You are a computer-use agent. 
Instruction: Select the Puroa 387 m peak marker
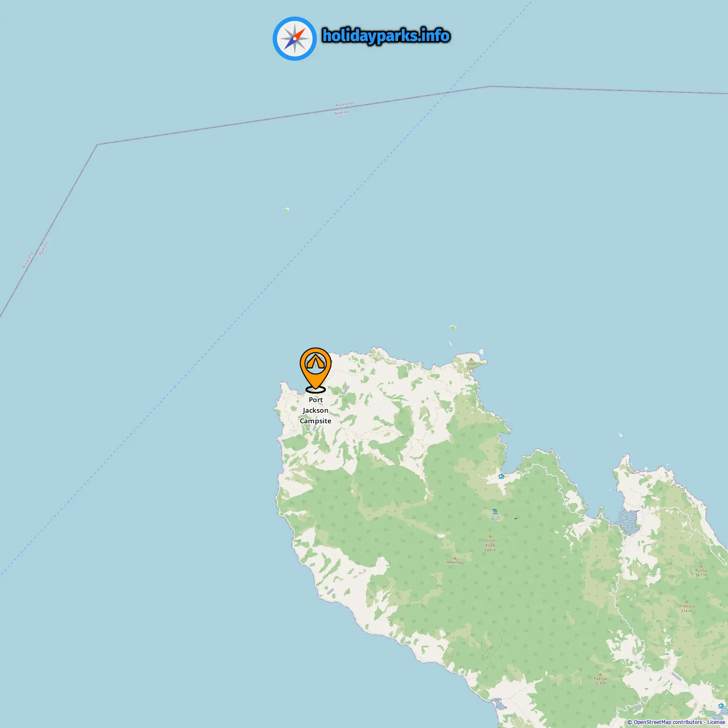coord(701,566)
